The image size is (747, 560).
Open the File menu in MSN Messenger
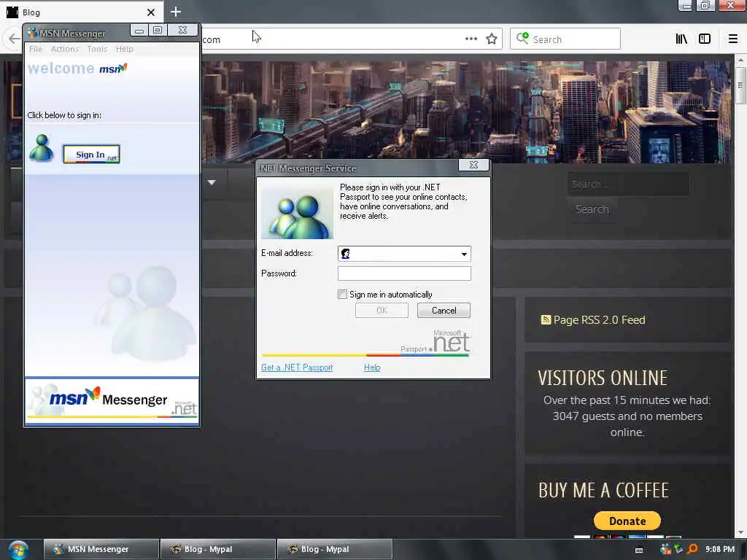tap(36, 49)
